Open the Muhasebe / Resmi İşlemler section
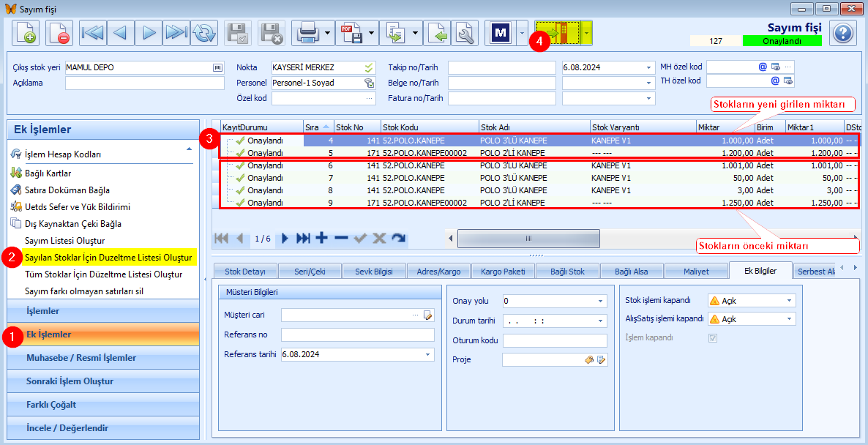The image size is (868, 445). click(x=103, y=358)
